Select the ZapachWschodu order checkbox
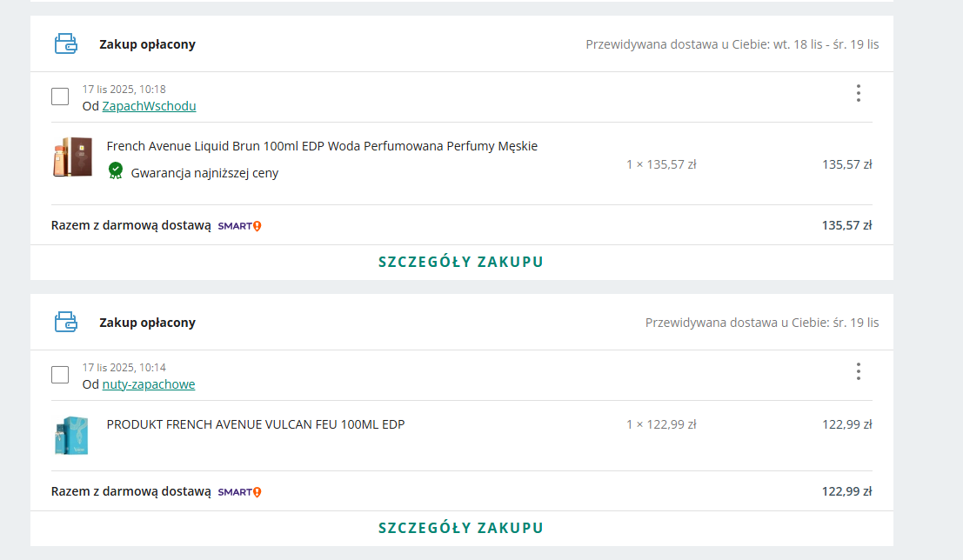The height and width of the screenshot is (560, 963). coord(60,97)
